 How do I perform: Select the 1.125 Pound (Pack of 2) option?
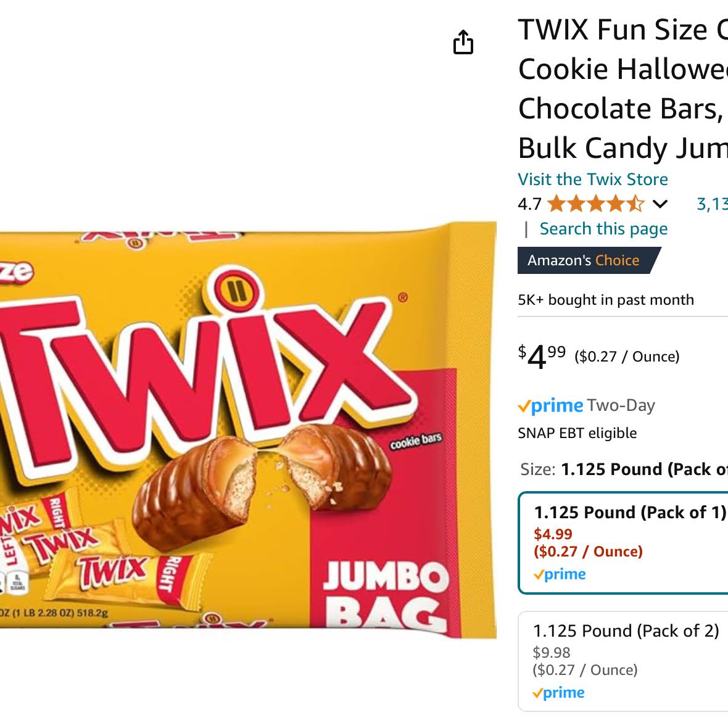tap(623, 661)
